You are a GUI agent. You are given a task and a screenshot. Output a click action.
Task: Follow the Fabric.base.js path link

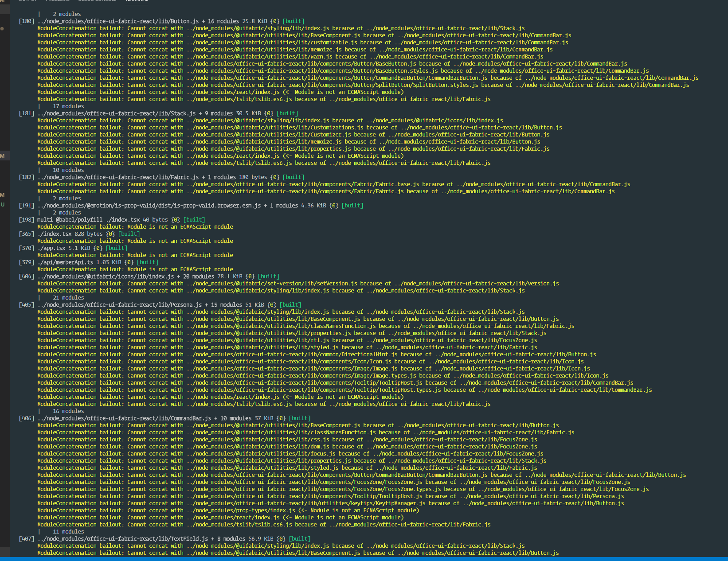pos(303,184)
